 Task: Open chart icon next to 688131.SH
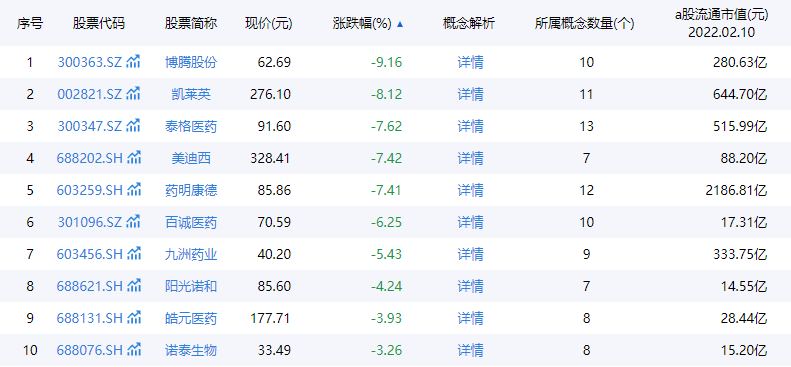tap(134, 317)
